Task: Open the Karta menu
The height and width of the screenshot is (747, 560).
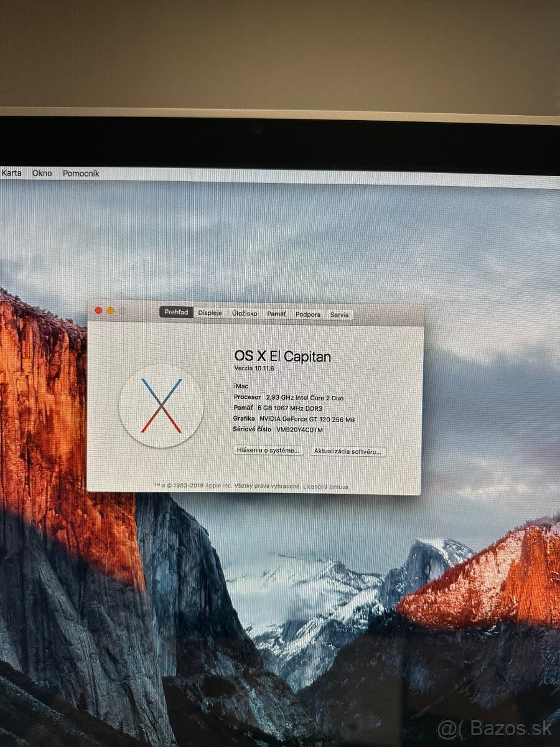Action: (12, 173)
